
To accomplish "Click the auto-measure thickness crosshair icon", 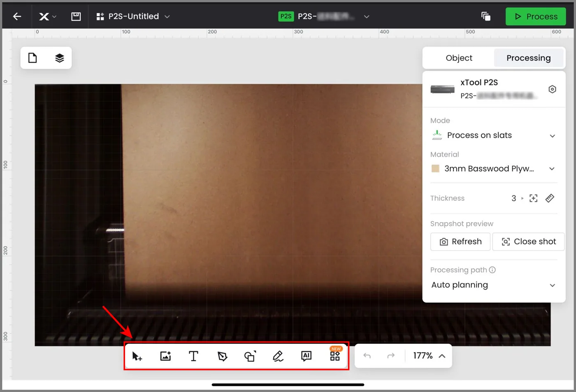I will tap(533, 198).
